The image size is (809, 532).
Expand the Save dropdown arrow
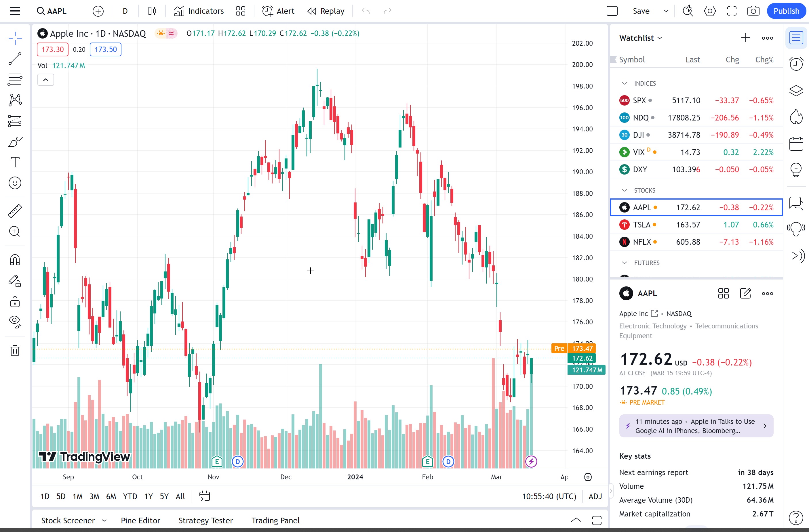[666, 11]
